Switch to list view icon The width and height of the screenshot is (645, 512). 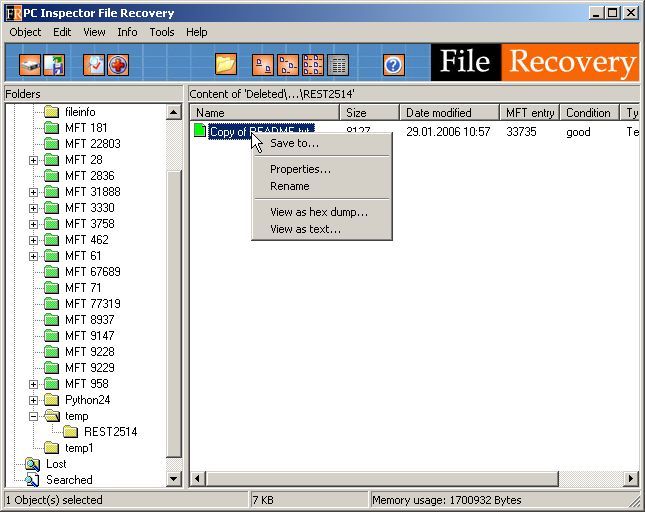click(x=313, y=65)
